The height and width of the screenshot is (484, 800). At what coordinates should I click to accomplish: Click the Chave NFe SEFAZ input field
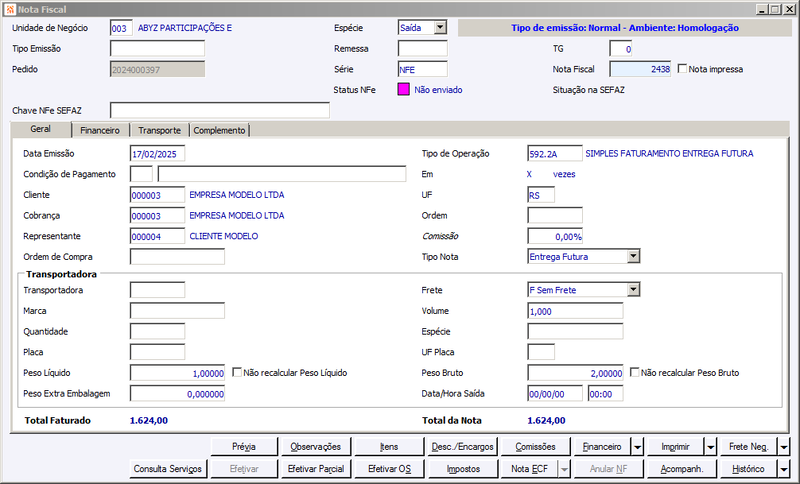pos(220,110)
